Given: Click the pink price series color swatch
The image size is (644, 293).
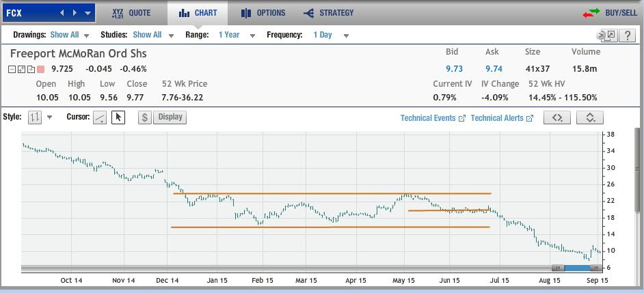Looking at the screenshot, I should pos(40,69).
